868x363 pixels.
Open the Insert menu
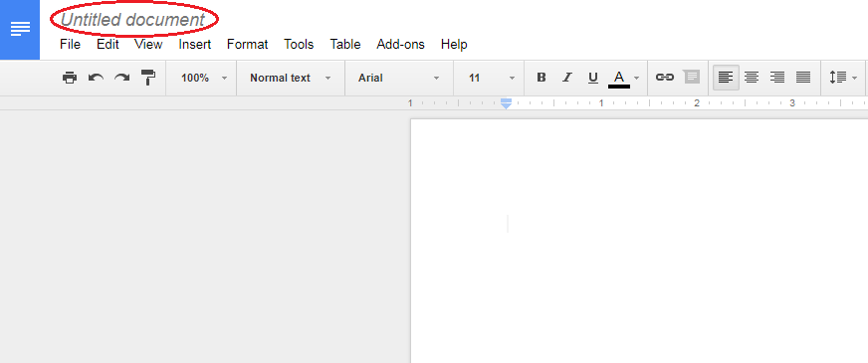pos(195,45)
